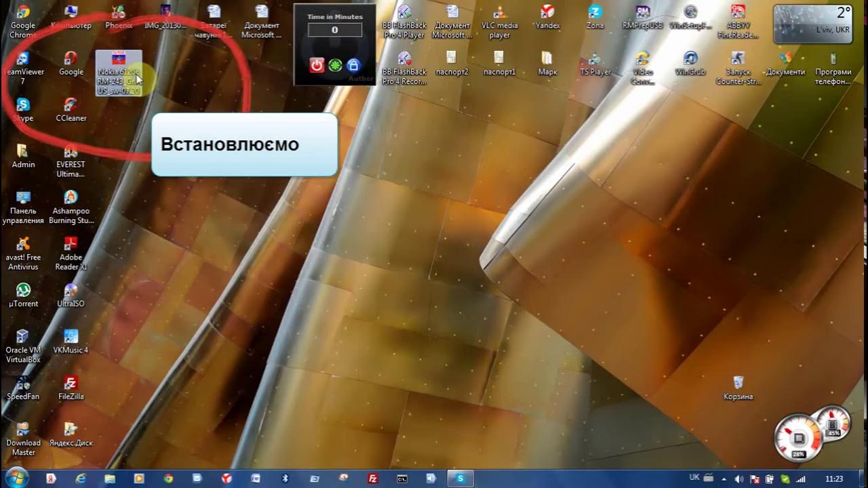Launch Skype from the desktop
The height and width of the screenshot is (488, 868).
[x=23, y=110]
